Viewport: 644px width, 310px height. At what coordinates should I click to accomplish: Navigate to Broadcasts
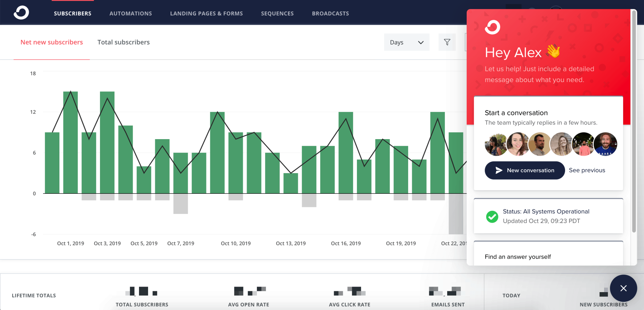[330, 14]
